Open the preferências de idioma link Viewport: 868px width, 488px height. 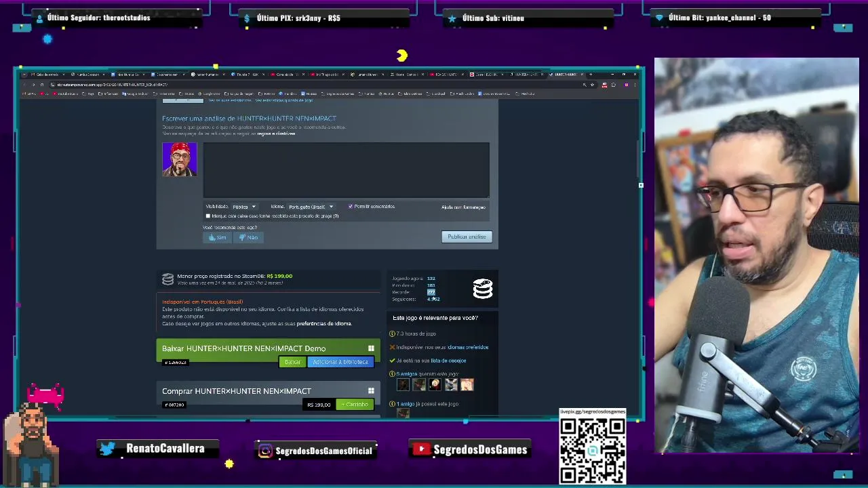(323, 323)
